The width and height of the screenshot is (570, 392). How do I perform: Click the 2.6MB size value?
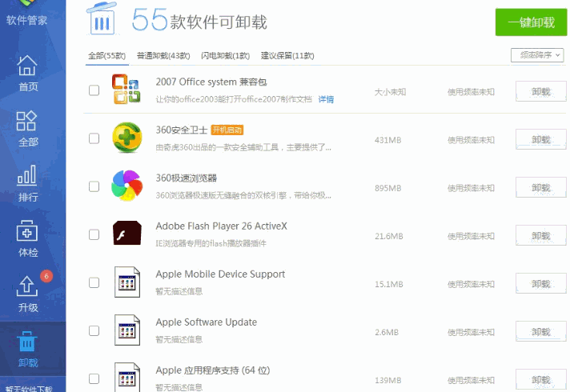387,332
